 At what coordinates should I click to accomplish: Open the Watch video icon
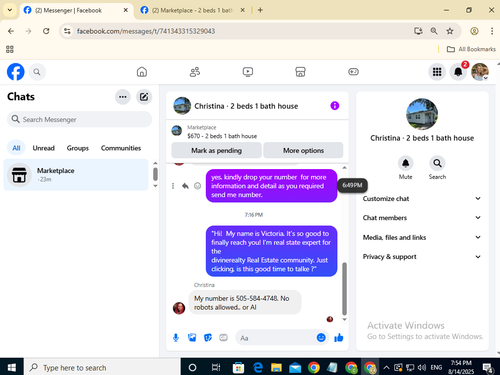click(248, 72)
